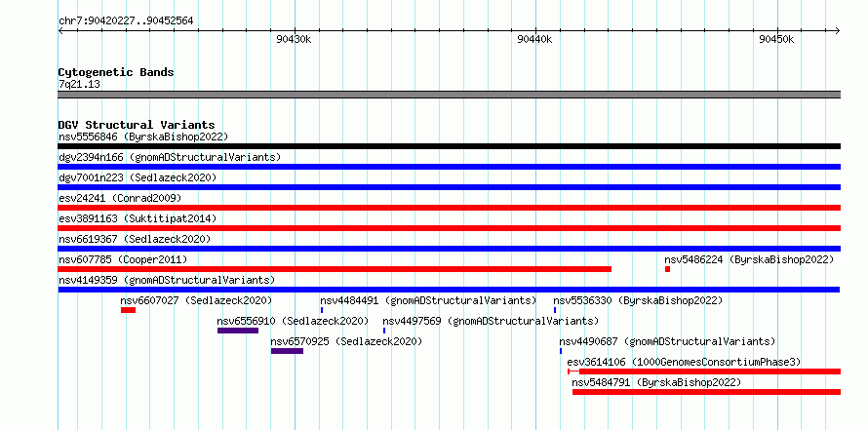Image resolution: width=868 pixels, height=430 pixels.
Task: Open nsv6570925 (Sedlazeck2020) label
Action: coord(346,341)
